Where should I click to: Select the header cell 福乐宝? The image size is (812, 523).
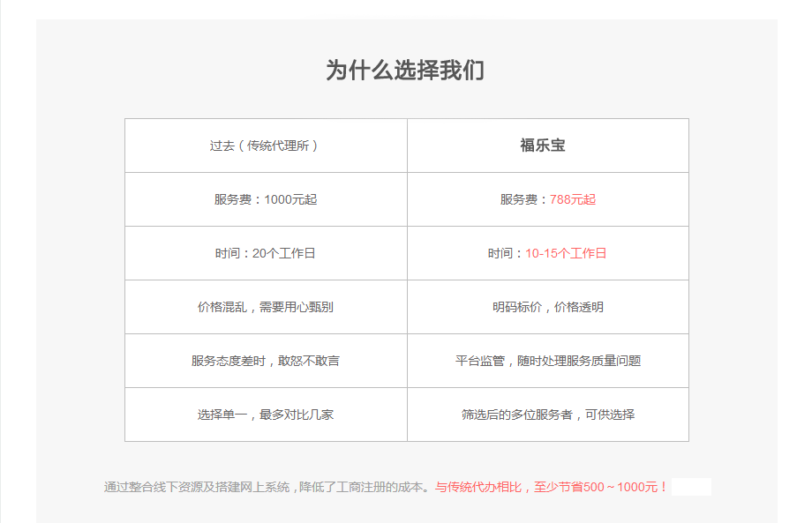pos(548,146)
